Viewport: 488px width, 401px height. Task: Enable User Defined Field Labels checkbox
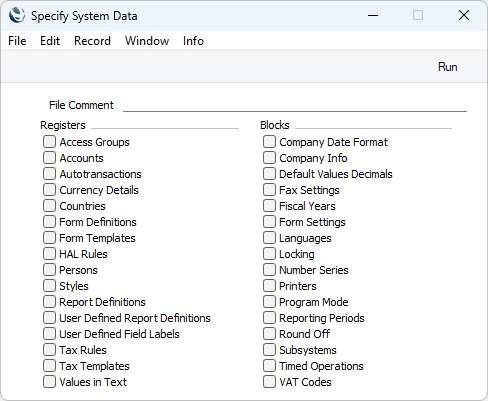point(49,334)
